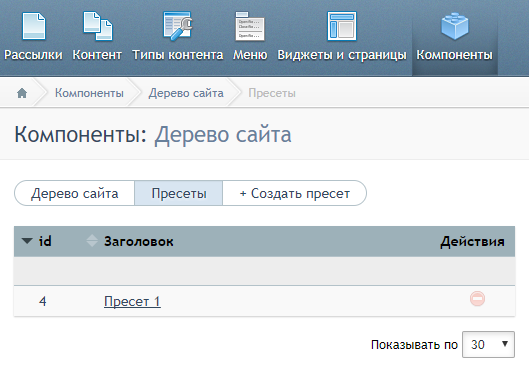Open the Показывать по 30 dropdown
Image resolution: width=529 pixels, height=380 pixels.
[488, 344]
